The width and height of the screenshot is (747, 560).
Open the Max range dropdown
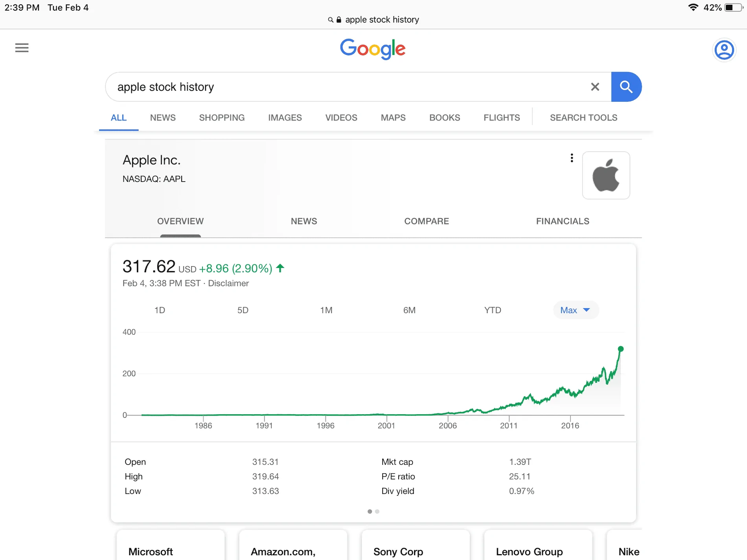[576, 310]
